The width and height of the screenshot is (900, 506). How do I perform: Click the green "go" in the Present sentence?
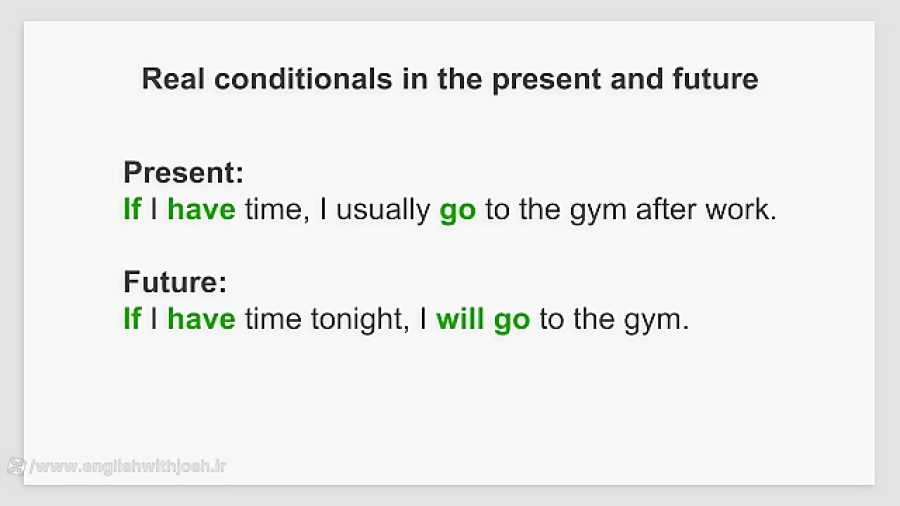[457, 211]
